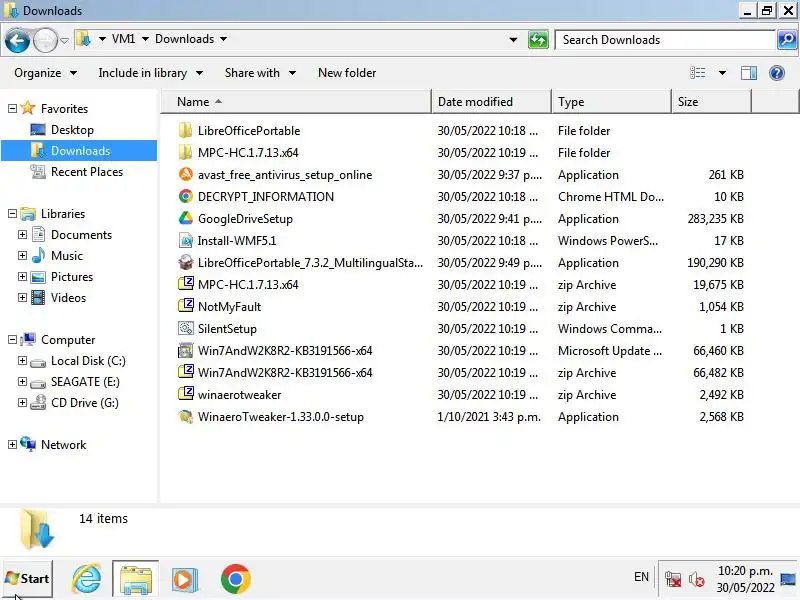800x600 pixels.
Task: Click the 1/10/2021 3:43 p.m. date
Action: pos(489,416)
